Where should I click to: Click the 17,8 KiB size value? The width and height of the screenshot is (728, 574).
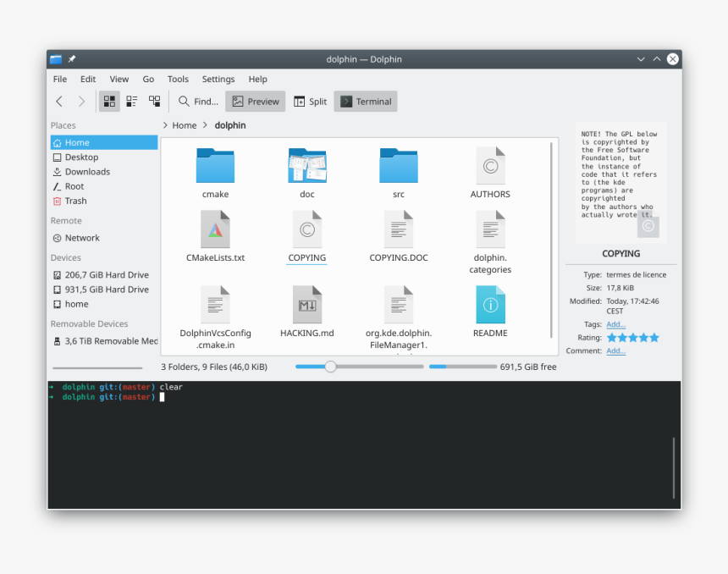[x=620, y=288]
